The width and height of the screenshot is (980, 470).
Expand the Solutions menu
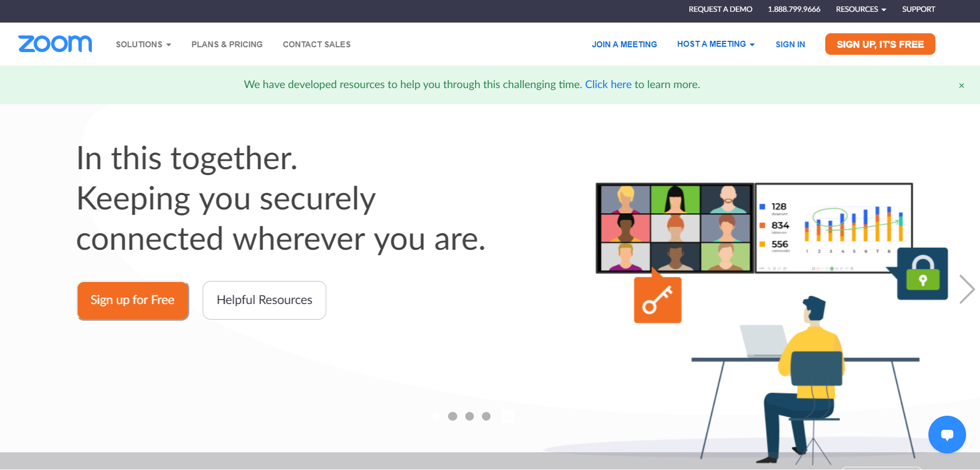pyautogui.click(x=143, y=45)
